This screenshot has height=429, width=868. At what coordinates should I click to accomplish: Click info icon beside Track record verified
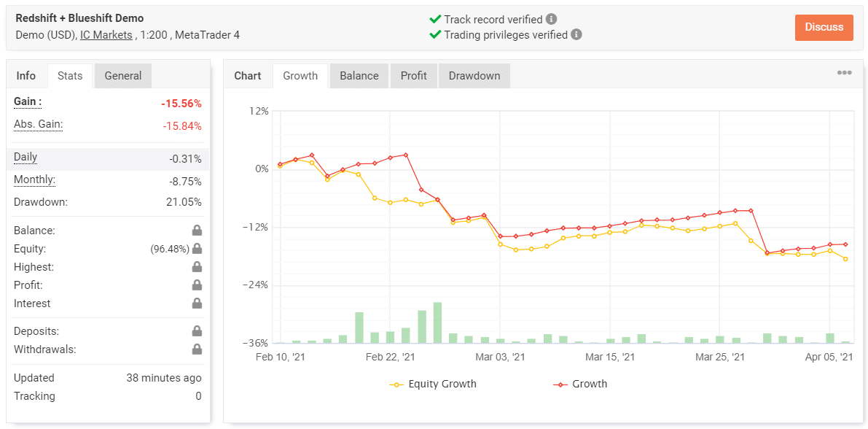pyautogui.click(x=552, y=20)
